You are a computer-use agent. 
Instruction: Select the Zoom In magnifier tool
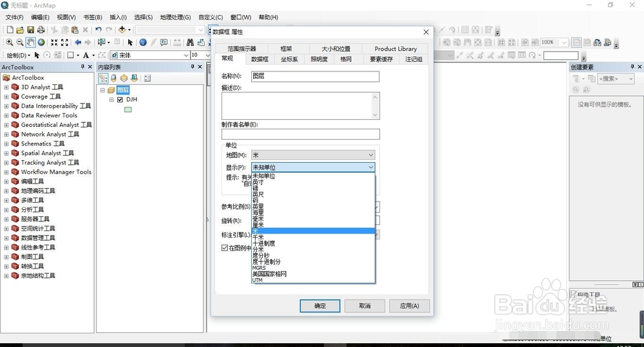coord(10,42)
